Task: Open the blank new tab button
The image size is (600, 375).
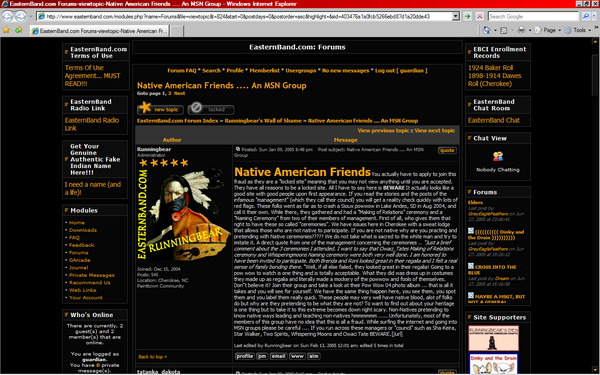Action: pyautogui.click(x=177, y=31)
